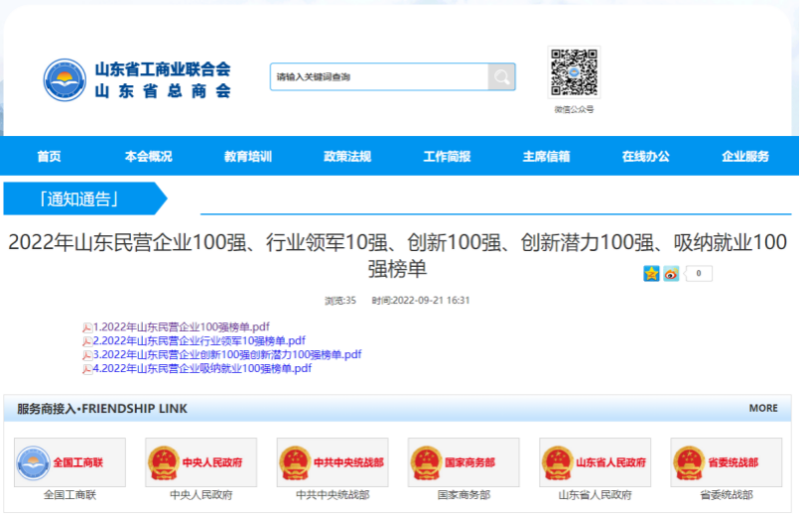
Task: Share to QQ Zone star icon
Action: (x=652, y=273)
